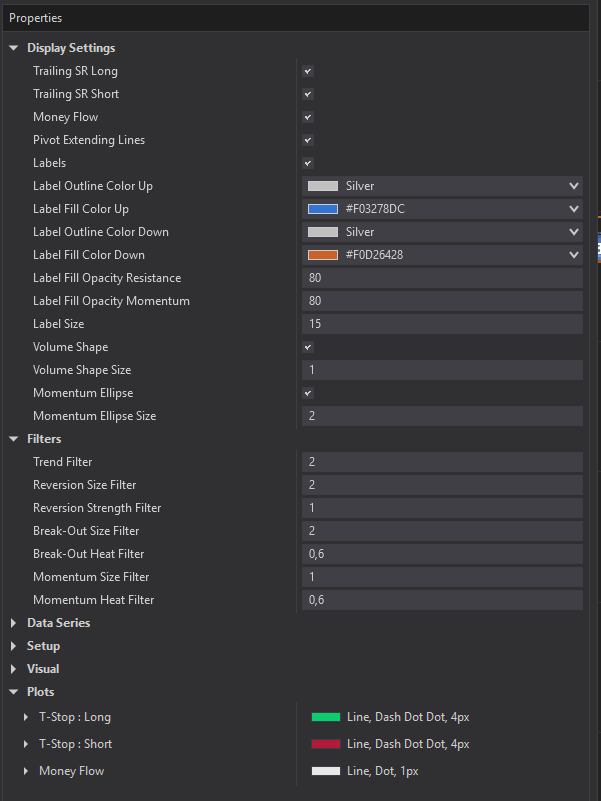Expand the Visual section
601x801 pixels.
[14, 669]
